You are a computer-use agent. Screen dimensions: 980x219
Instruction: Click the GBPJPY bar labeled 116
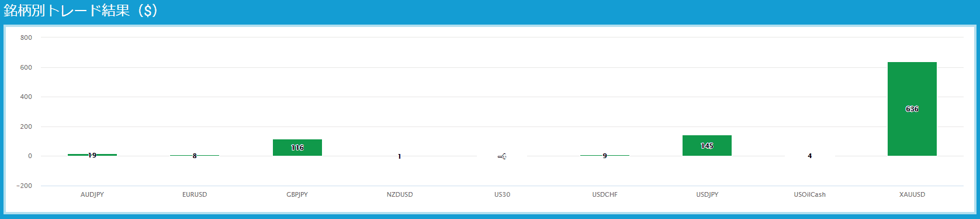coord(297,148)
